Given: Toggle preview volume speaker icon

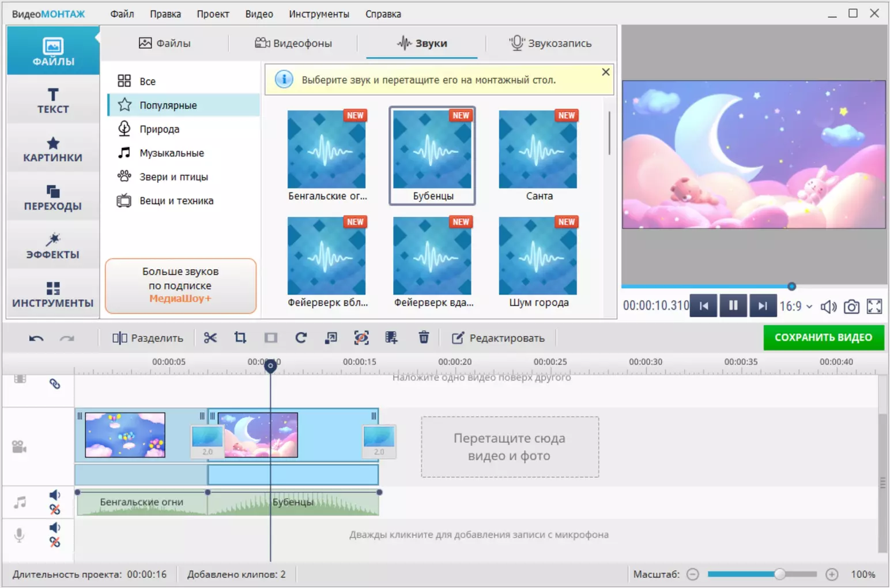Looking at the screenshot, I should (x=828, y=307).
